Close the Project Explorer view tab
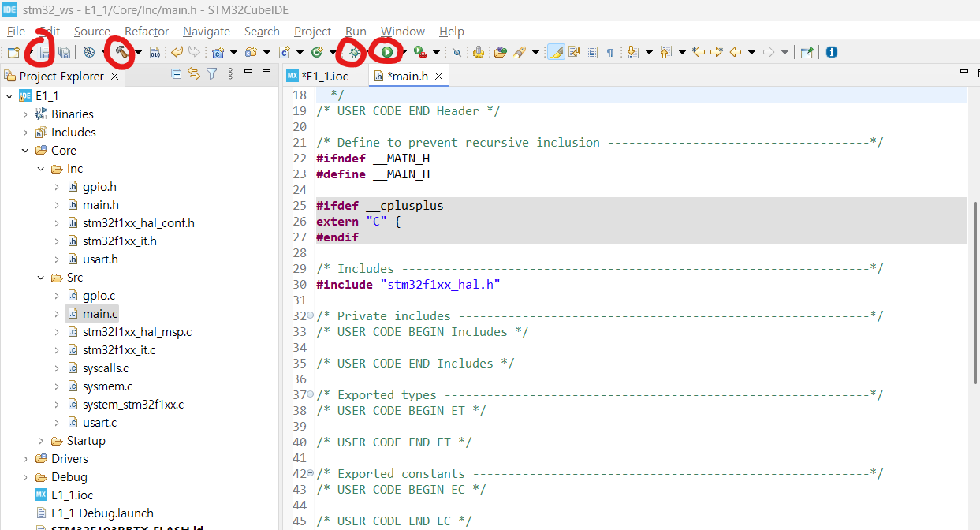The image size is (980, 530). click(x=114, y=76)
